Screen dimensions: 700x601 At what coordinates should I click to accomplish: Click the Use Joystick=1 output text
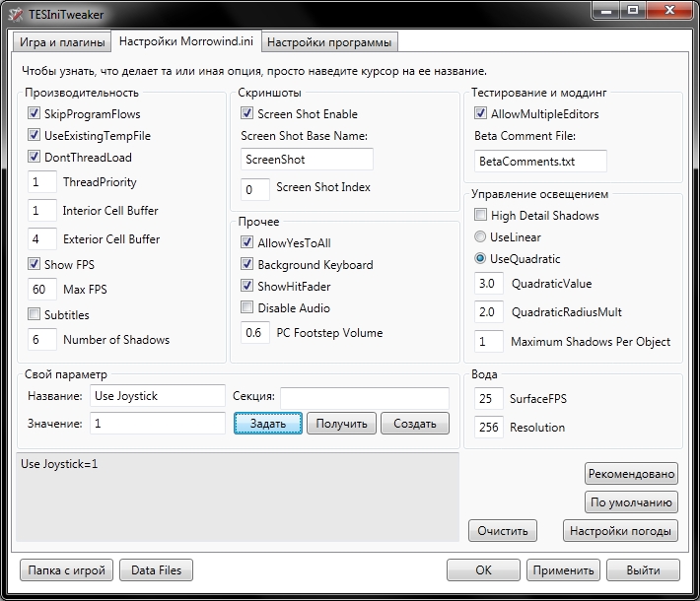59,464
